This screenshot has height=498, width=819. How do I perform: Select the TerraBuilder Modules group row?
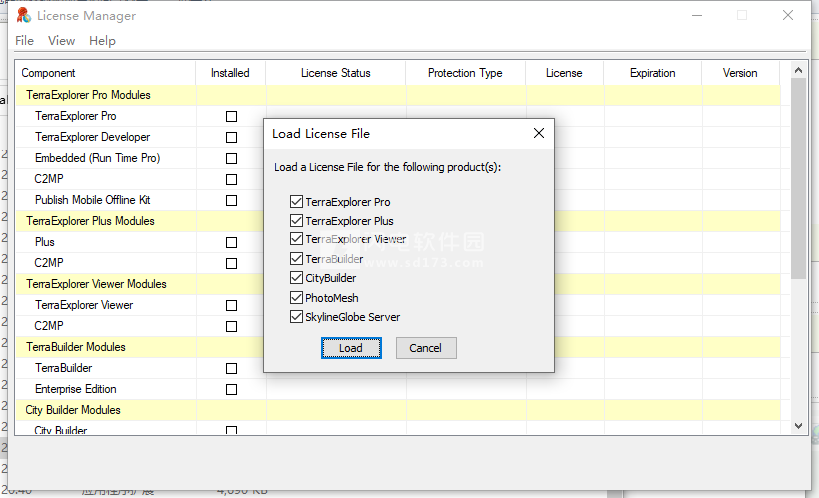(x=398, y=347)
